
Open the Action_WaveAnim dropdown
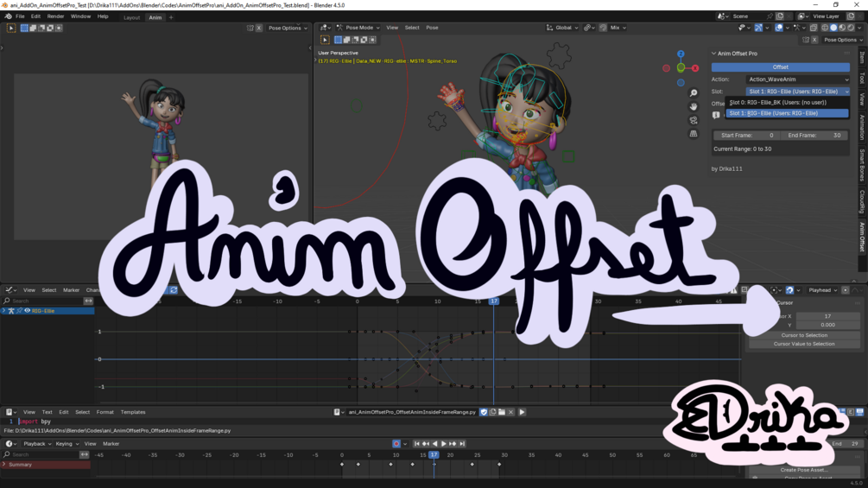point(797,79)
